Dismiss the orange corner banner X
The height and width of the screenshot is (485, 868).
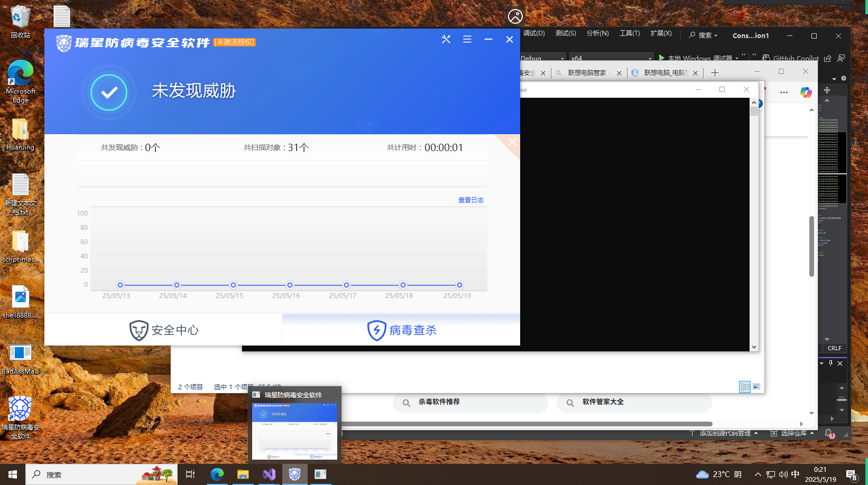[x=512, y=142]
